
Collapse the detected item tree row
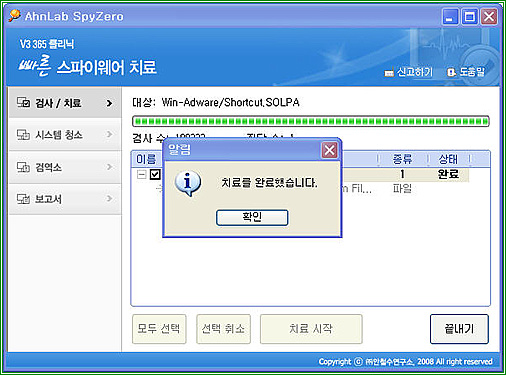pyautogui.click(x=142, y=174)
